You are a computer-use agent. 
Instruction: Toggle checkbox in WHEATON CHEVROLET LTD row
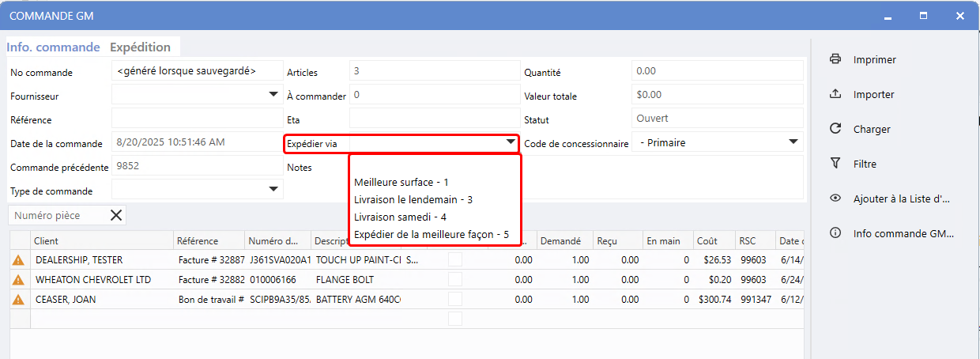pos(455,279)
